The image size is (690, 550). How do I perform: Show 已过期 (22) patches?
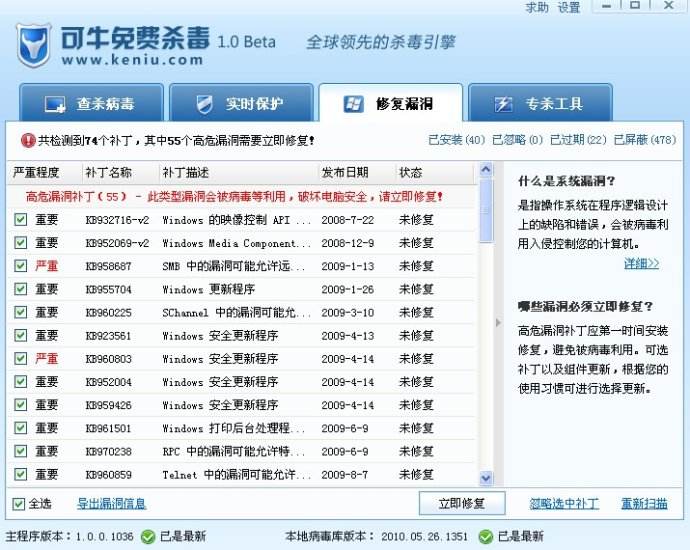(x=578, y=140)
